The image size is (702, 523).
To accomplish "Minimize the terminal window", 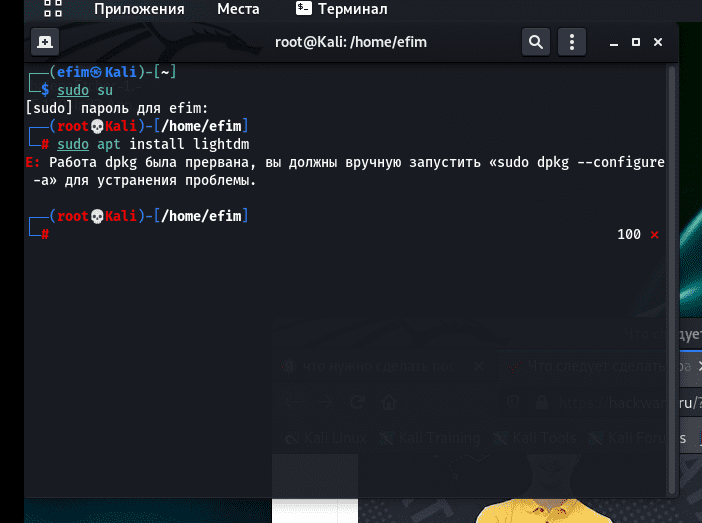I will 614,43.
